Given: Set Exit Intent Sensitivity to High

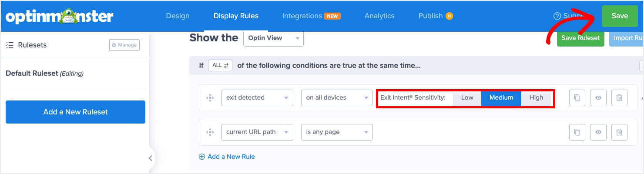Looking at the screenshot, I should tap(536, 97).
